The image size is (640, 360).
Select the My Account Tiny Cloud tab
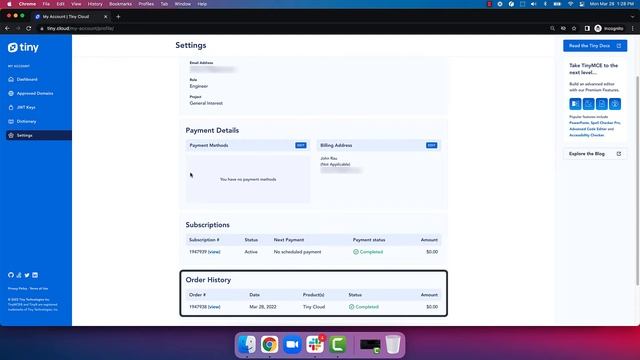[x=71, y=17]
